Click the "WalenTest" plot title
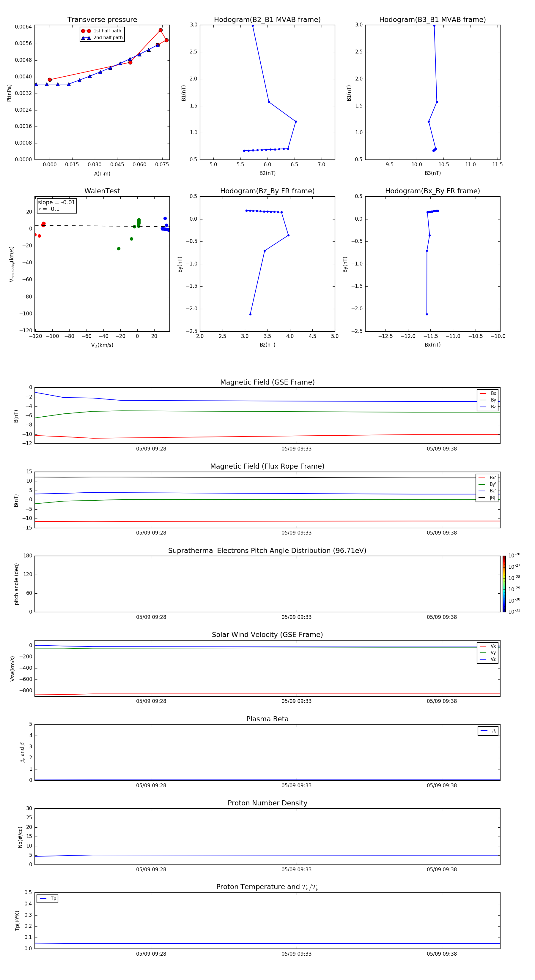Screen dimensions: 535x980 (x=102, y=191)
